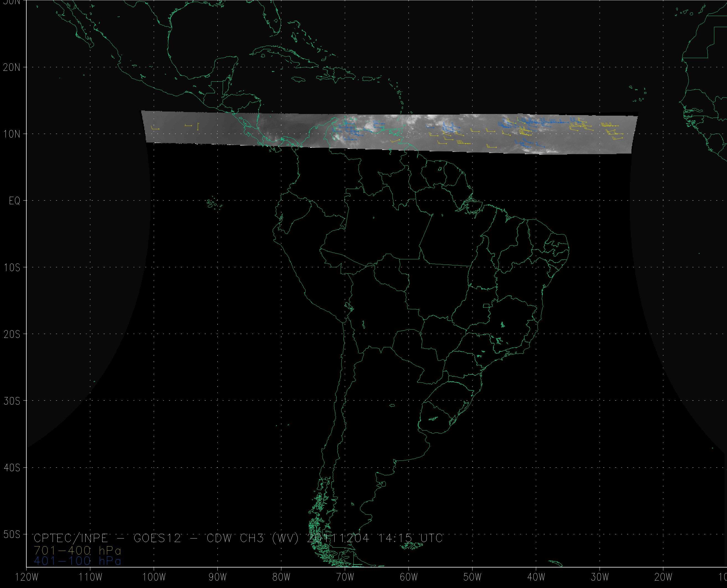
Task: Click the 701-400 hPa yellow legend label
Action: [77, 550]
